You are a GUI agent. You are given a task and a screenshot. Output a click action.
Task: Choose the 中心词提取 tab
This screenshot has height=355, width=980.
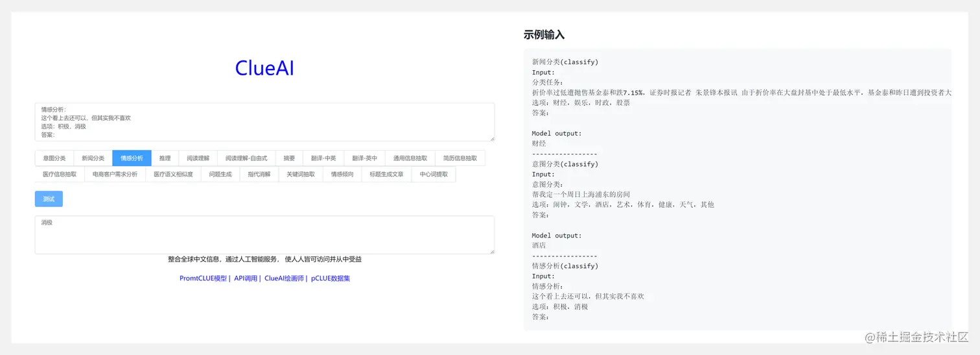434,175
